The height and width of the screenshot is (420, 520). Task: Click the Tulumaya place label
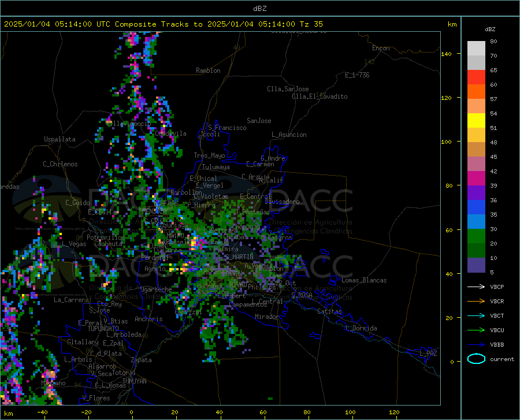point(216,167)
